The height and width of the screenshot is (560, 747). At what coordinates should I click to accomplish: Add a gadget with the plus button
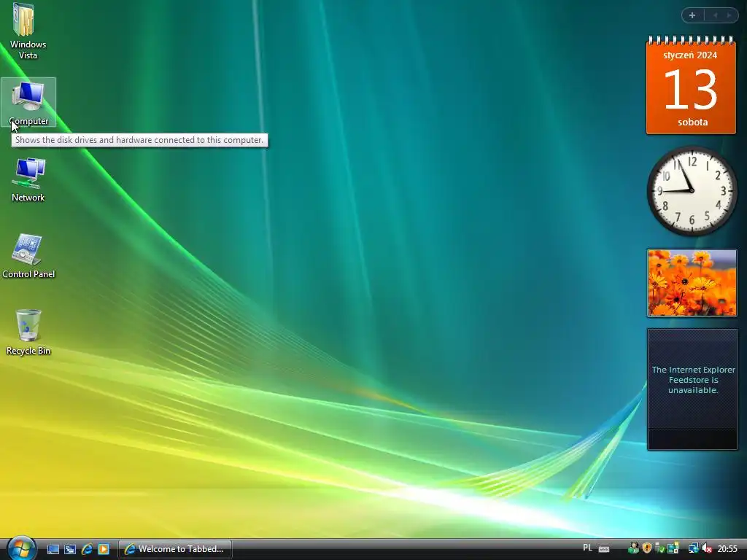coord(692,15)
